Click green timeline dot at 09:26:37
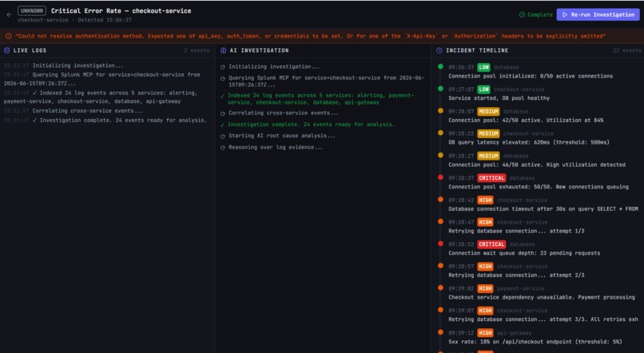 coord(440,66)
